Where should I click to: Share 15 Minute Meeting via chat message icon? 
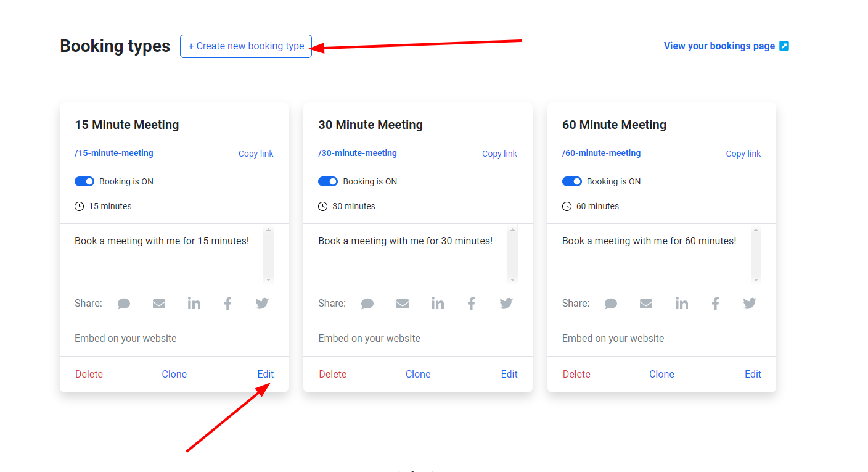(x=124, y=304)
